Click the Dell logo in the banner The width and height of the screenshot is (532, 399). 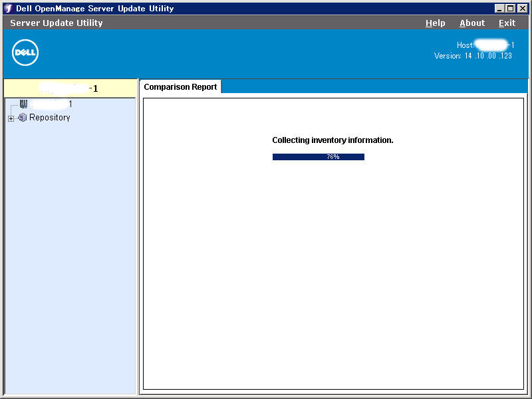point(25,53)
